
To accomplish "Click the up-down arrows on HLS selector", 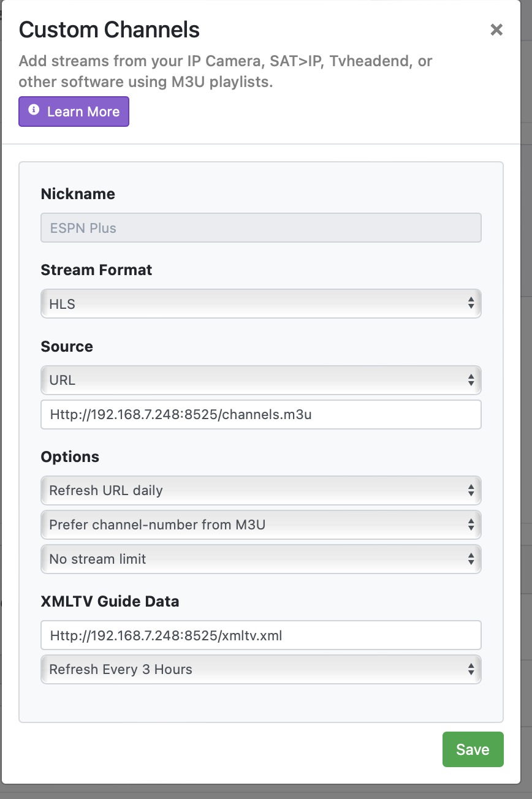I will click(x=471, y=303).
